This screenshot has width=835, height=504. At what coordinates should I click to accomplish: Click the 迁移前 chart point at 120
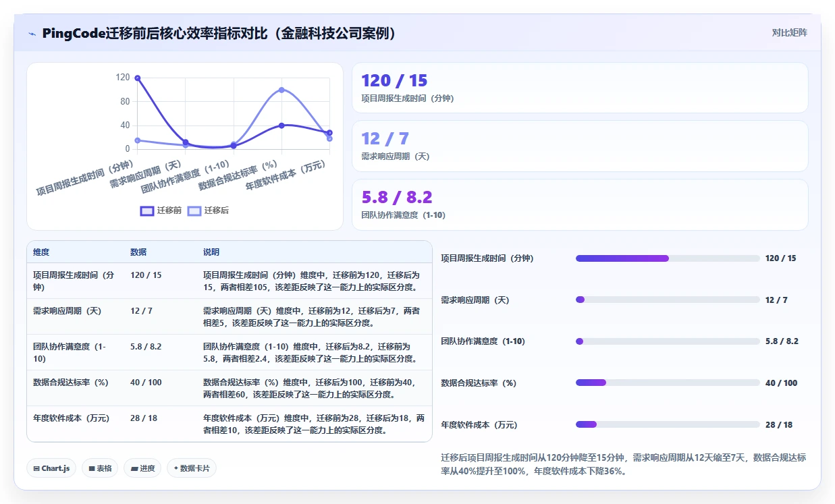tap(137, 78)
